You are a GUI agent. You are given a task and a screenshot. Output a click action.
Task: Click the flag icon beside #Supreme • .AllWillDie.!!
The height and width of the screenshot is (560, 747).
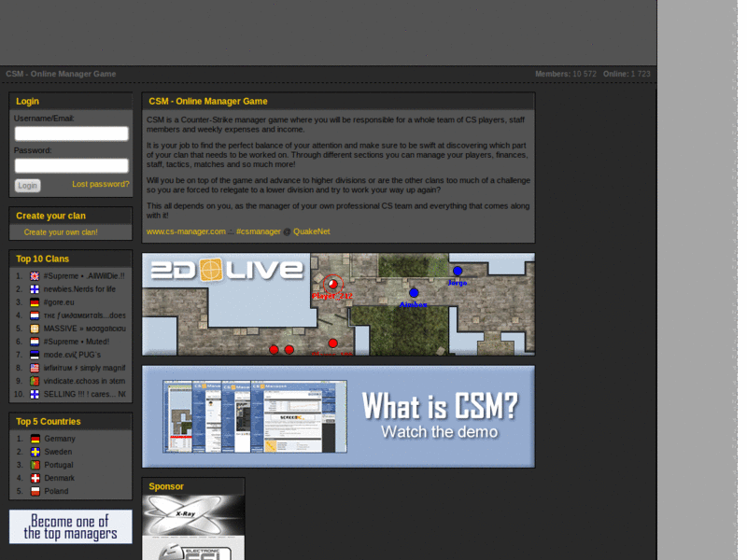[x=35, y=276]
